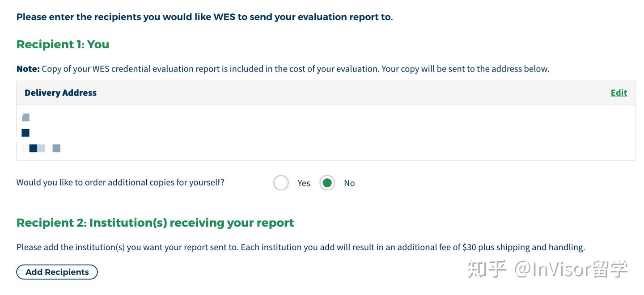The height and width of the screenshot is (295, 644).
Task: Click the bold 'Note:' label
Action: point(28,69)
